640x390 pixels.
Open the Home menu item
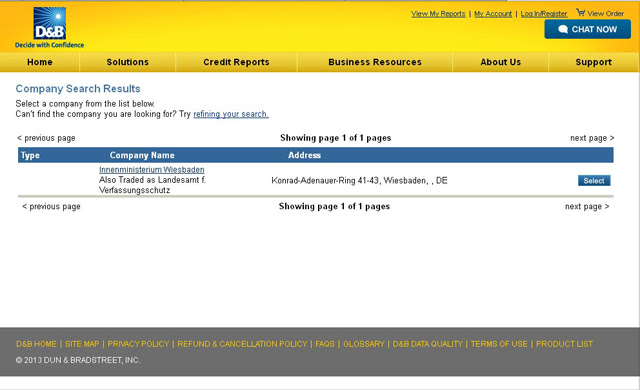pyautogui.click(x=40, y=62)
